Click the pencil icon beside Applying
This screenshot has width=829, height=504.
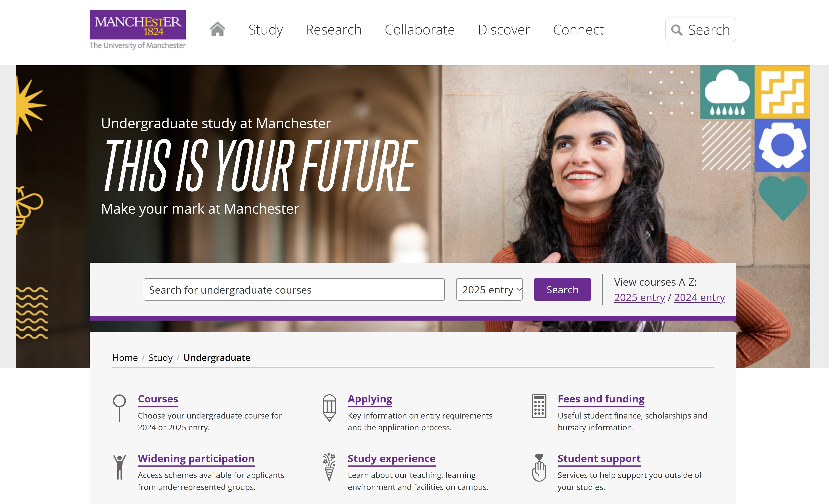pos(329,408)
